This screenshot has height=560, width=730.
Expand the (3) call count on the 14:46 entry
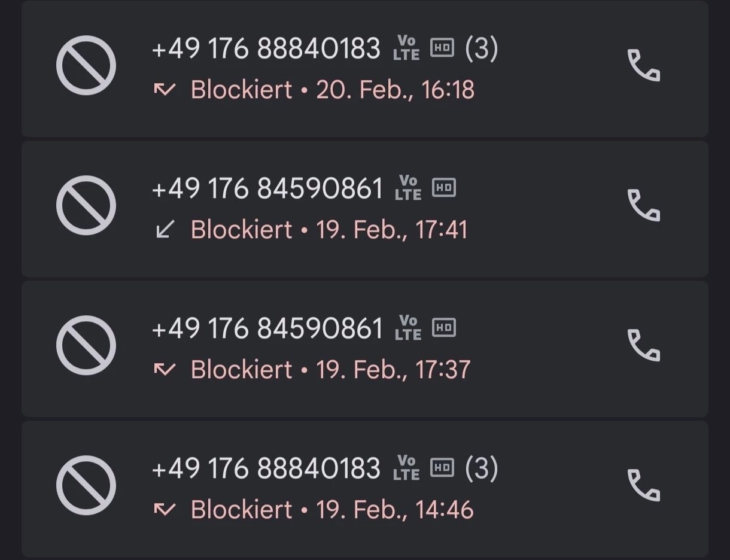pos(482,468)
